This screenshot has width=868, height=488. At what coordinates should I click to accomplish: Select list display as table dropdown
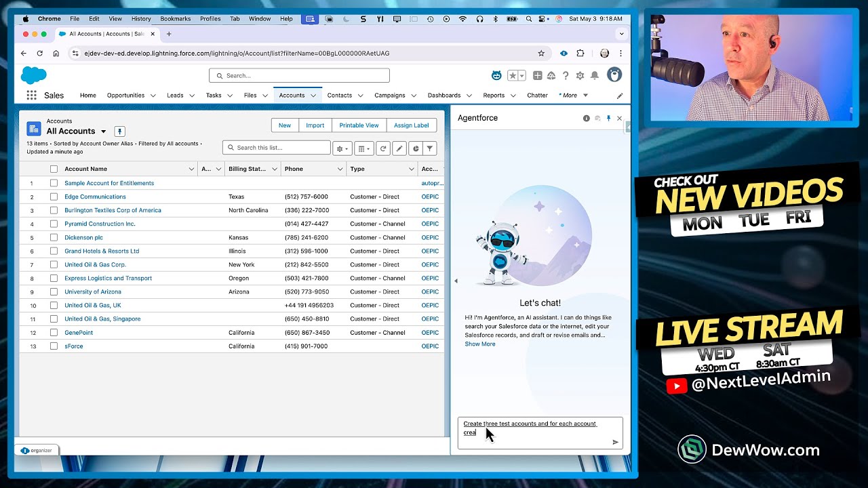[364, 148]
